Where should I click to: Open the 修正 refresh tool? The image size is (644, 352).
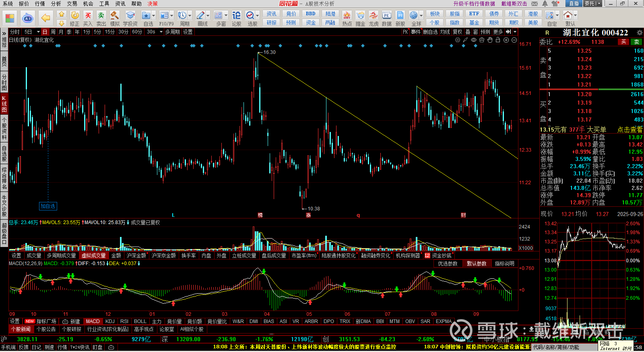pyautogui.click(x=75, y=15)
